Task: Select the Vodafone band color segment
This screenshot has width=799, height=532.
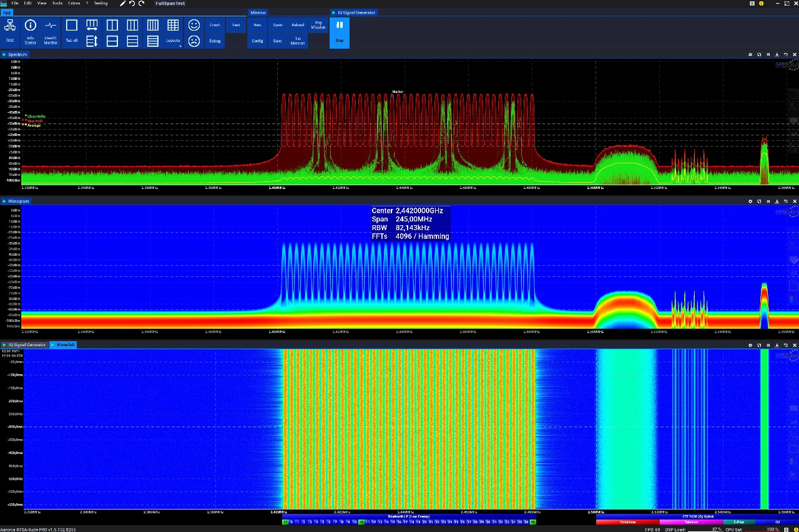Action: tap(627, 522)
